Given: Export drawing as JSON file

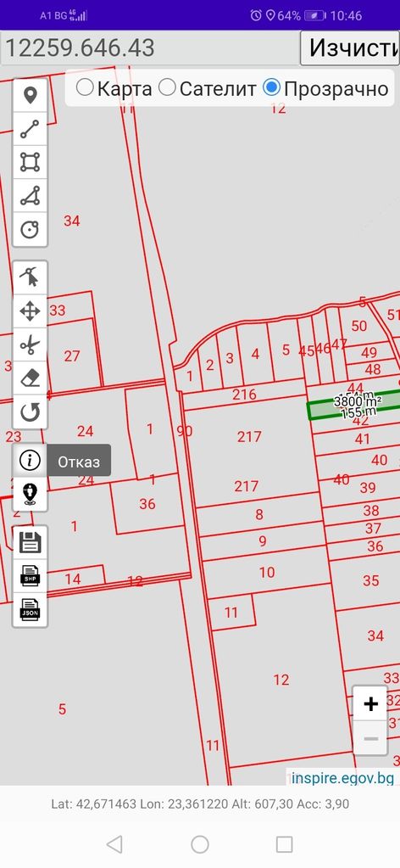Looking at the screenshot, I should pyautogui.click(x=30, y=609).
